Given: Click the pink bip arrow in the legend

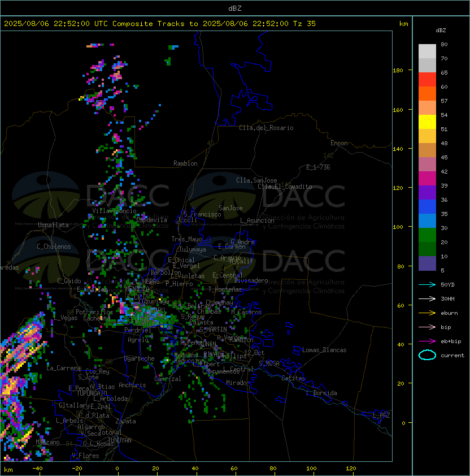Looking at the screenshot, I should (427, 327).
